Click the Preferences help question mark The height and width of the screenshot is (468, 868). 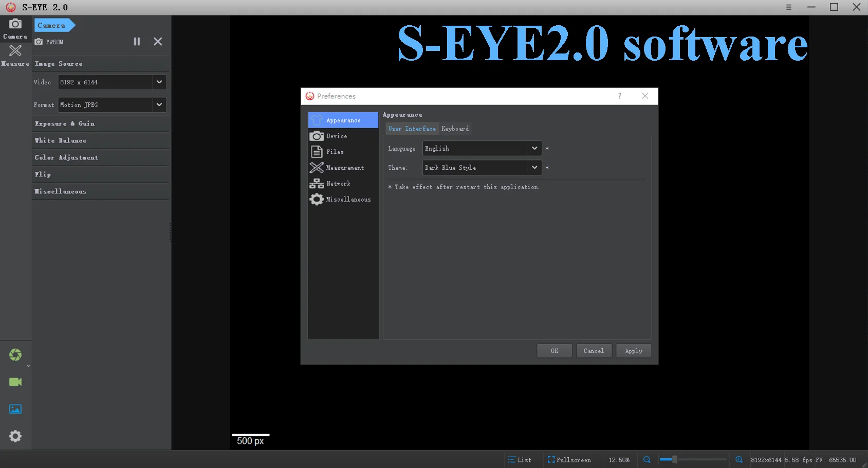620,96
